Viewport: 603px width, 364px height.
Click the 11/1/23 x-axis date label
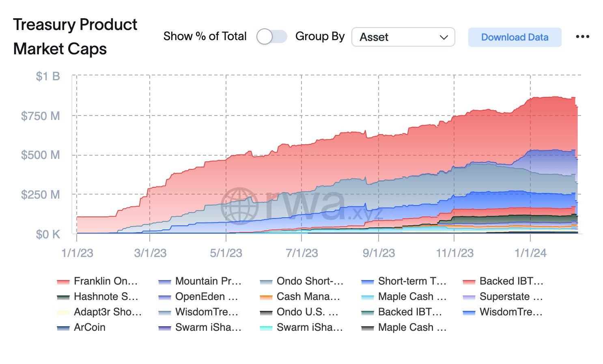point(455,253)
